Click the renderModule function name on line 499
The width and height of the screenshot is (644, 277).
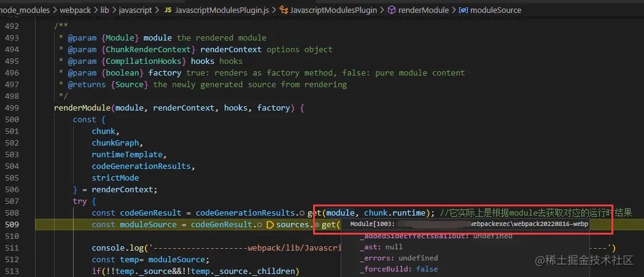[82, 108]
